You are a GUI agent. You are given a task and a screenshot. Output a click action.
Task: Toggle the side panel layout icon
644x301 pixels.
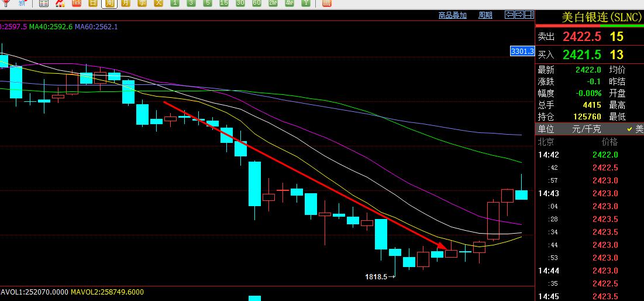tap(529, 15)
